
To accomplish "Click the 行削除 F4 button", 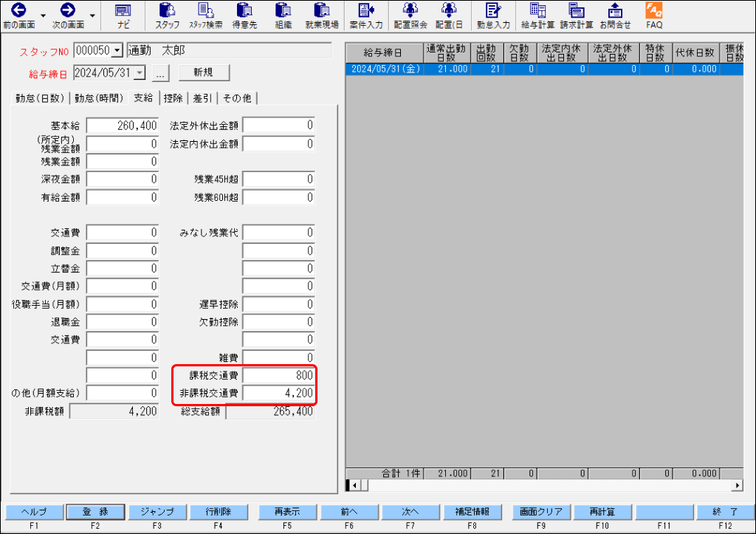I will (219, 512).
